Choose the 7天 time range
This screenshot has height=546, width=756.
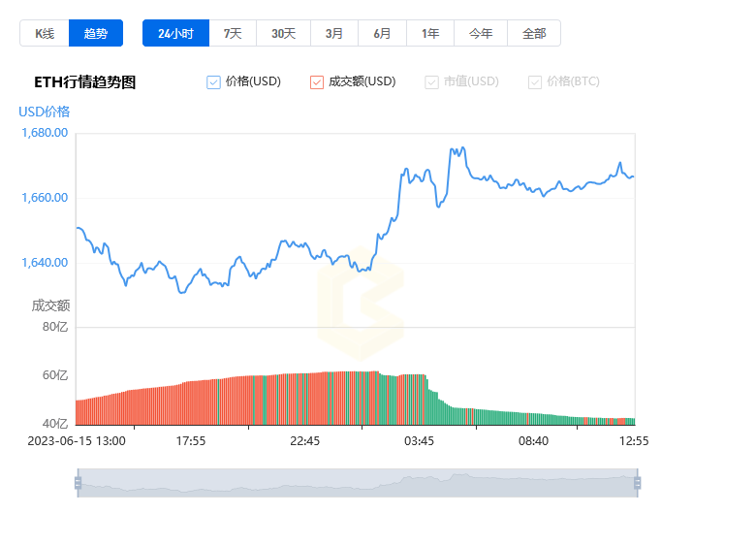pyautogui.click(x=233, y=33)
